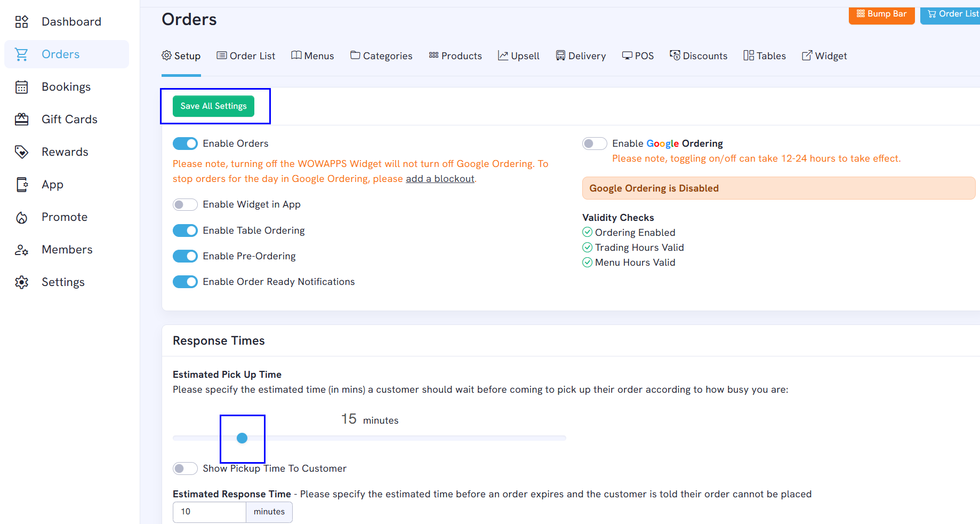Click the Settings gear icon in sidebar

click(x=21, y=282)
